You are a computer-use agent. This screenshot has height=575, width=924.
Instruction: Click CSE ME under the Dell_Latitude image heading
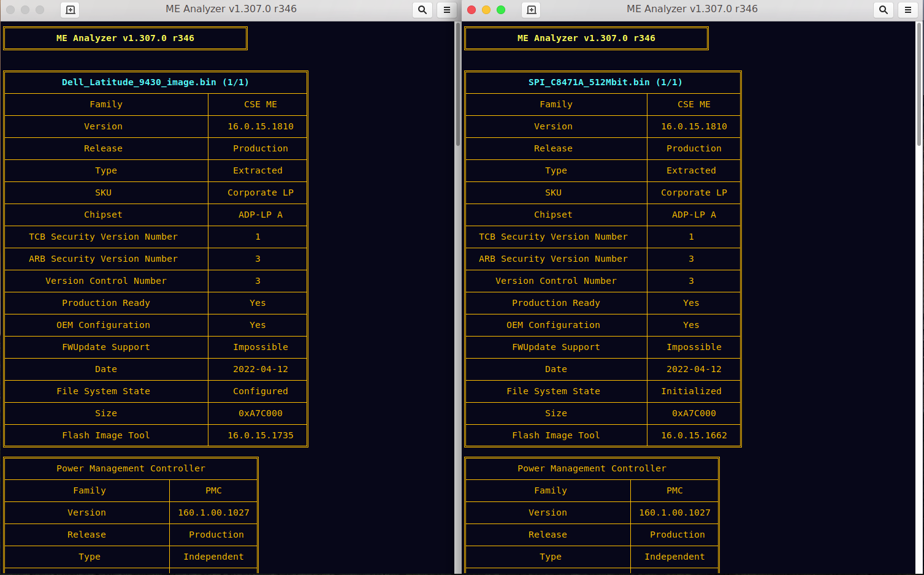click(261, 104)
